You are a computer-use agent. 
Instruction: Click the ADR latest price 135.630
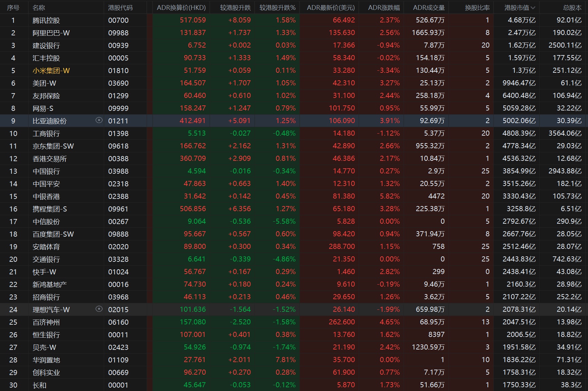coord(342,33)
